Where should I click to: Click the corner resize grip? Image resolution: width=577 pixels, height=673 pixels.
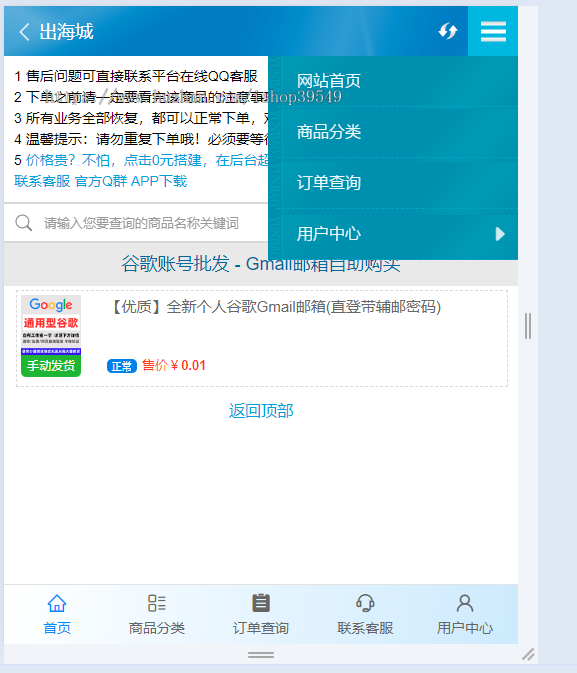(528, 655)
